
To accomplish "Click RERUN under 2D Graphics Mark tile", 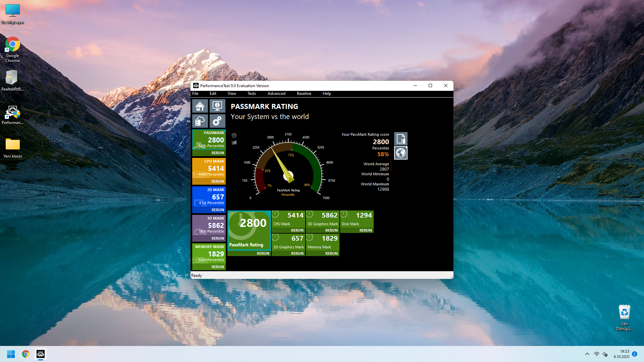I will [x=297, y=253].
